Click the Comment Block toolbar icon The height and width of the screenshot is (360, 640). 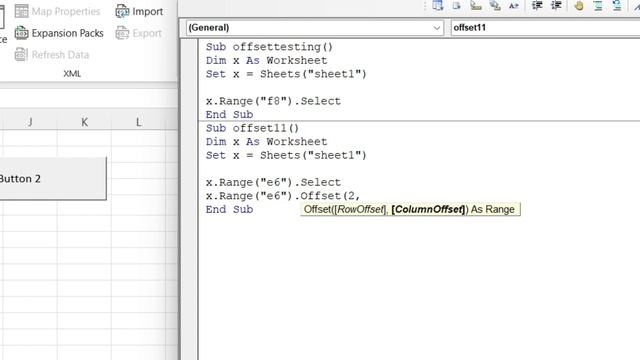click(x=598, y=5)
